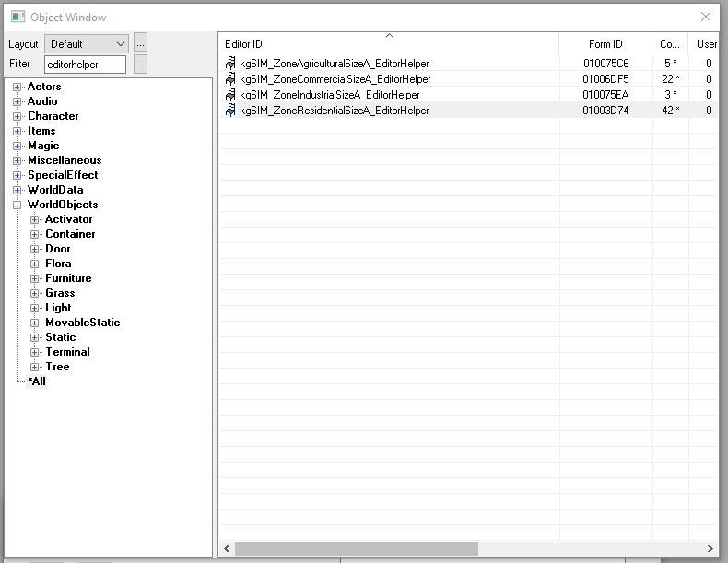This screenshot has width=728, height=563.
Task: Open the Layout Default dropdown
Action: click(87, 44)
